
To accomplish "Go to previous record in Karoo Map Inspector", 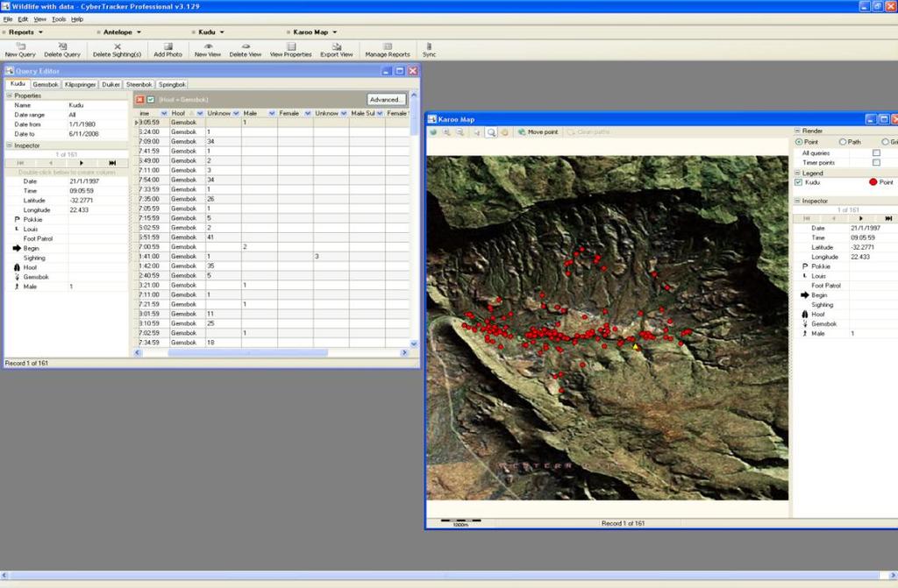I will pos(834,219).
